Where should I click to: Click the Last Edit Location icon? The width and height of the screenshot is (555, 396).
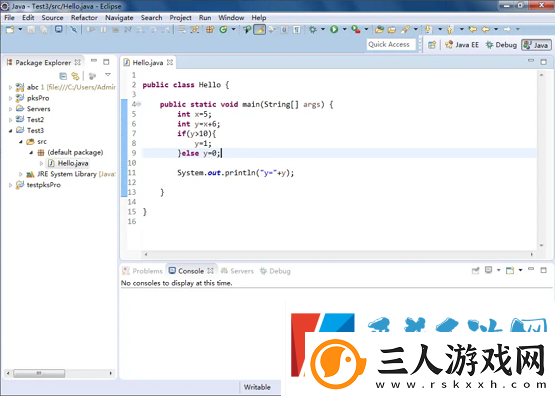[473, 29]
